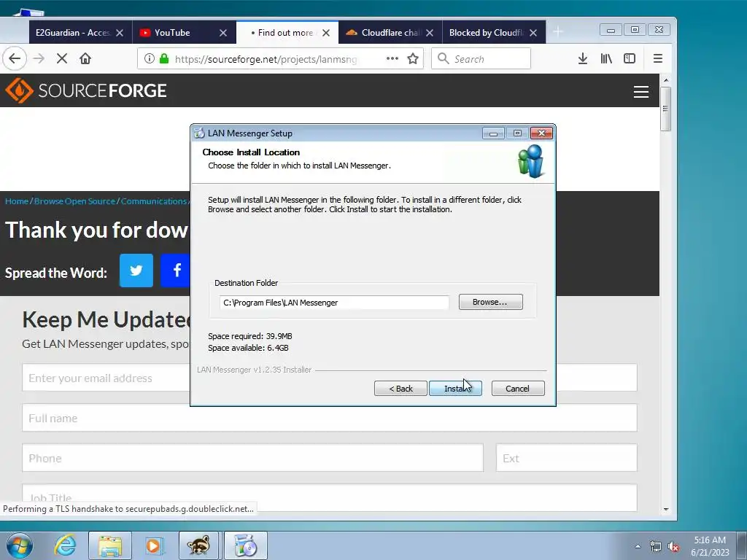
Task: Follow the Browse Open Source breadcrumb
Action: [x=75, y=201]
